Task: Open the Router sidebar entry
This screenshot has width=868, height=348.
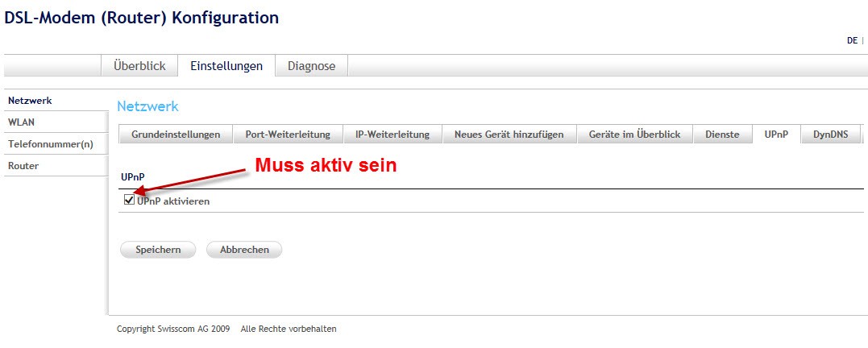Action: pyautogui.click(x=23, y=166)
